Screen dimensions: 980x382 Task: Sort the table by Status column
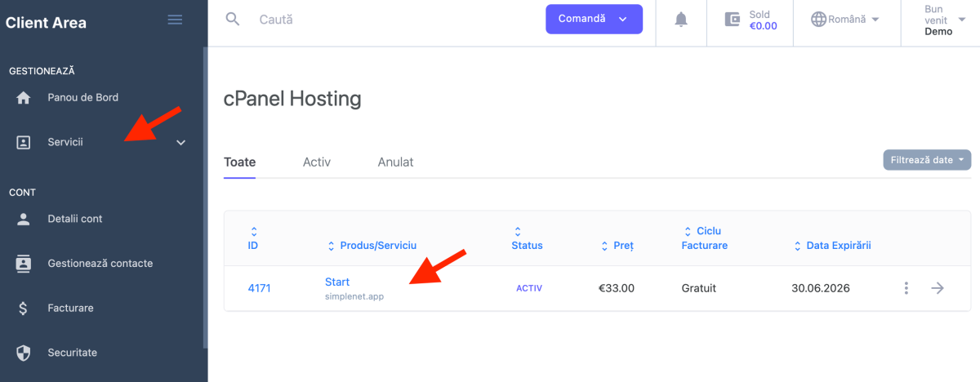518,232
